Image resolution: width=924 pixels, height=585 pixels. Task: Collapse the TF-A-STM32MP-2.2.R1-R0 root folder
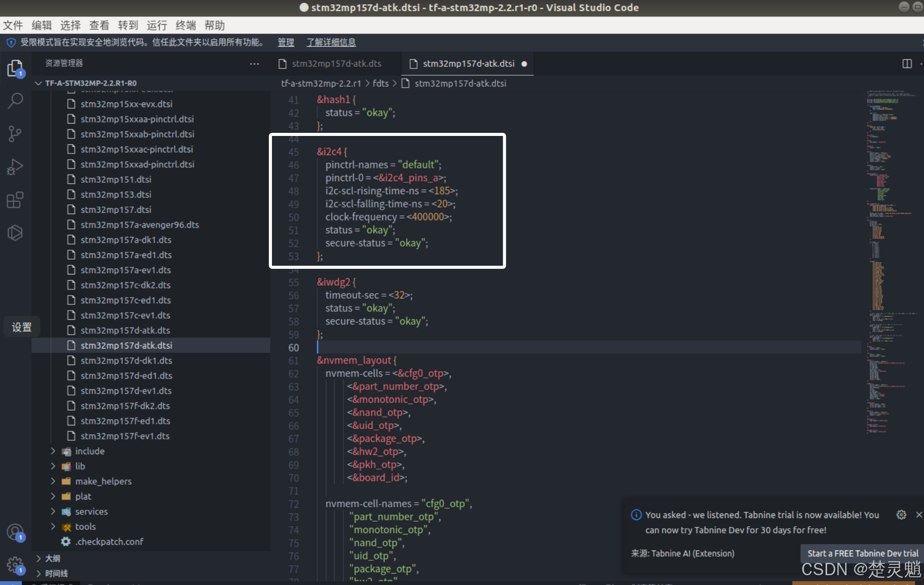point(91,83)
